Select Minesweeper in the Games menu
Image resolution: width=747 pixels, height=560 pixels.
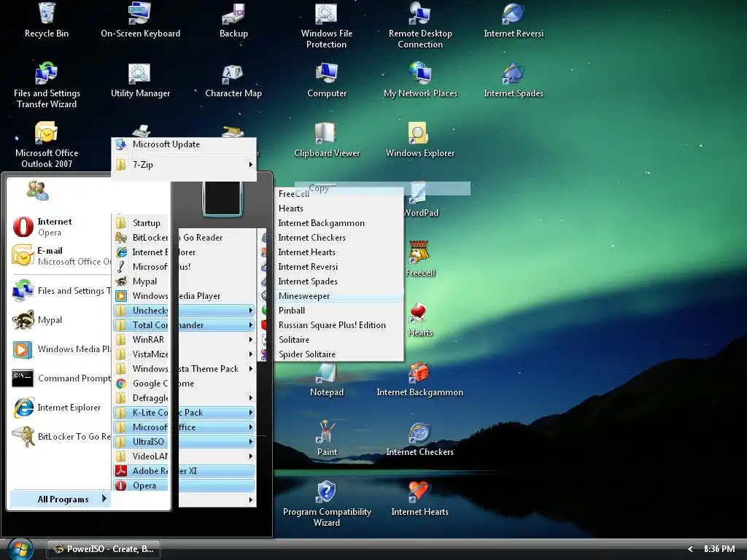tap(338, 296)
